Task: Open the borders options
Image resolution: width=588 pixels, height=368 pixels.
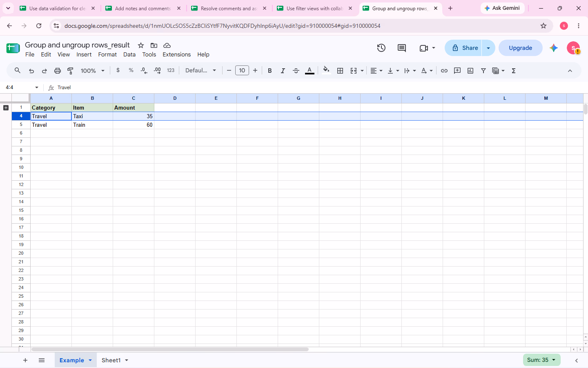Action: pyautogui.click(x=340, y=71)
